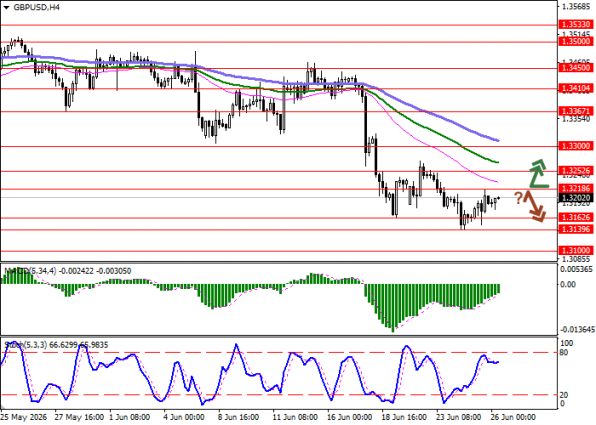Click the 1.30855 price scale value
Viewport: 596px width, 425px height.
pyautogui.click(x=576, y=259)
